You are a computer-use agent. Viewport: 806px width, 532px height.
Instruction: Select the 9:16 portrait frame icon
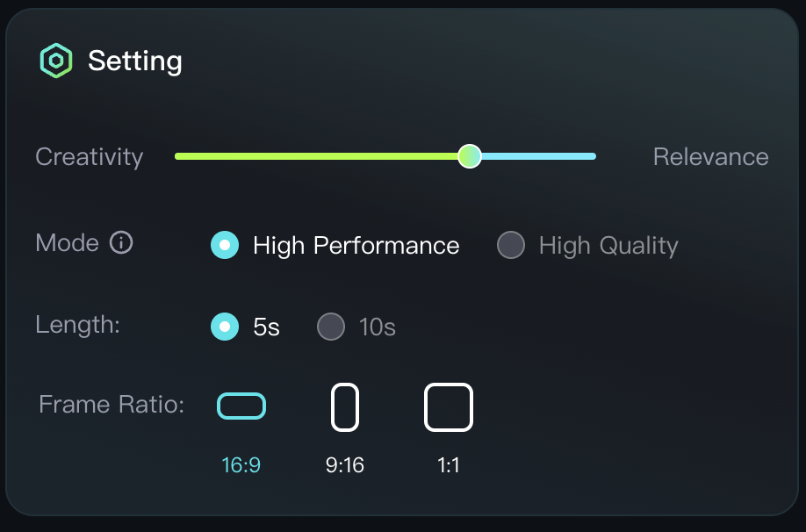[x=345, y=407]
